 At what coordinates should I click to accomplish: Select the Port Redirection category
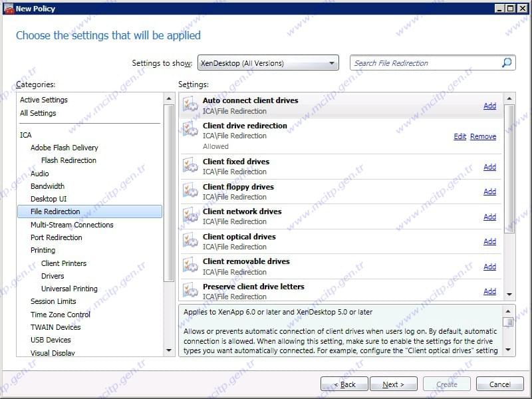[57, 237]
